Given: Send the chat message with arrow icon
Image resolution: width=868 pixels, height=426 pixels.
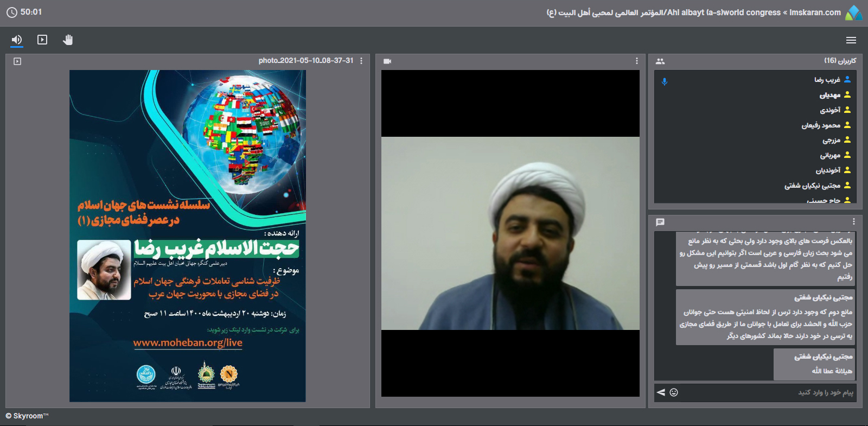Looking at the screenshot, I should [x=661, y=392].
